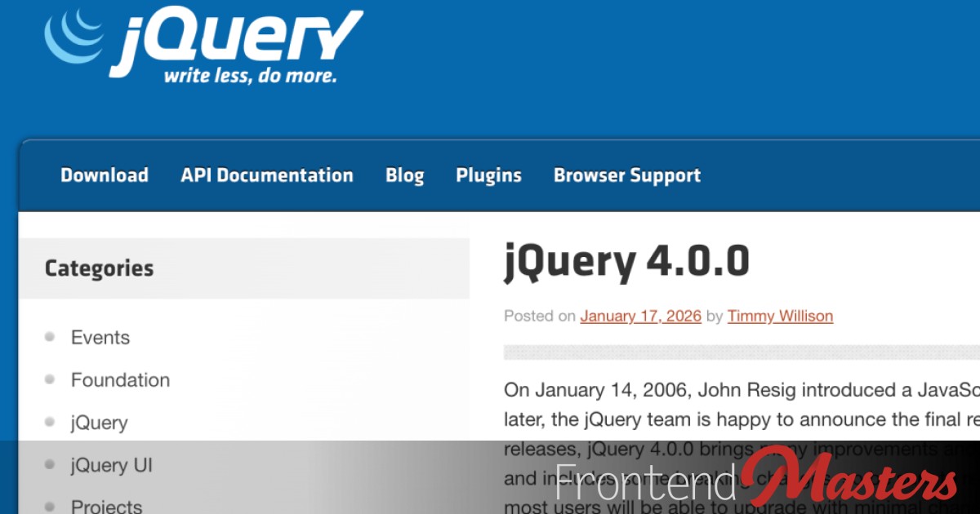Image resolution: width=980 pixels, height=514 pixels.
Task: Open the jQuery UI category
Action: click(x=112, y=465)
